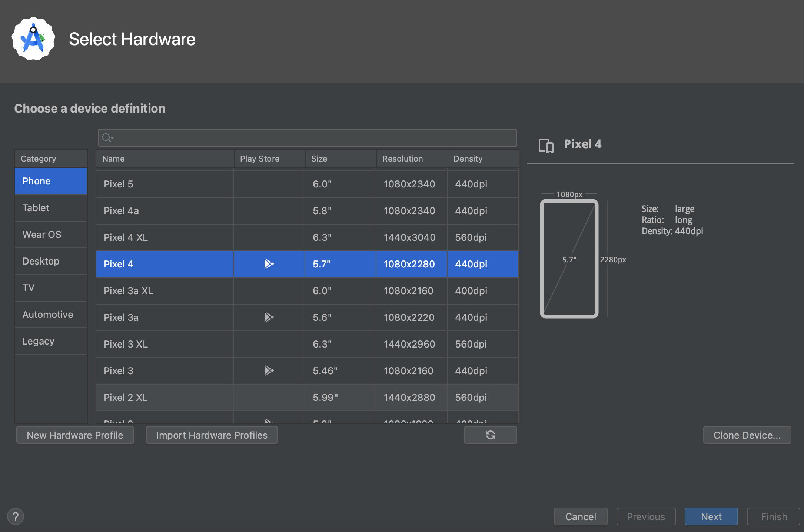Focus the device search input field
804x532 pixels.
315,138
